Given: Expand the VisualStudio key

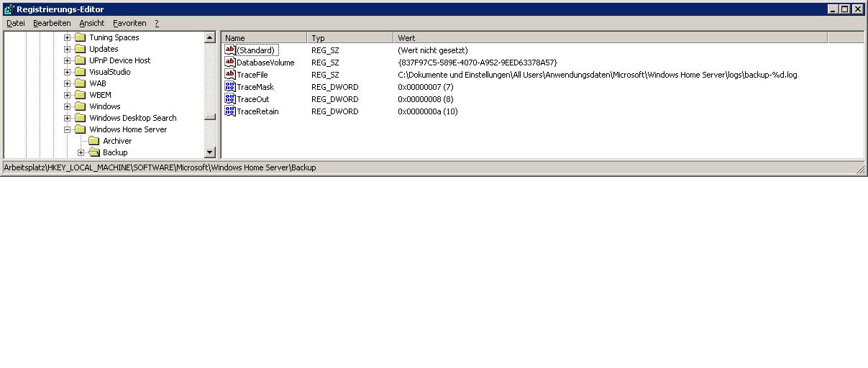Looking at the screenshot, I should click(68, 72).
